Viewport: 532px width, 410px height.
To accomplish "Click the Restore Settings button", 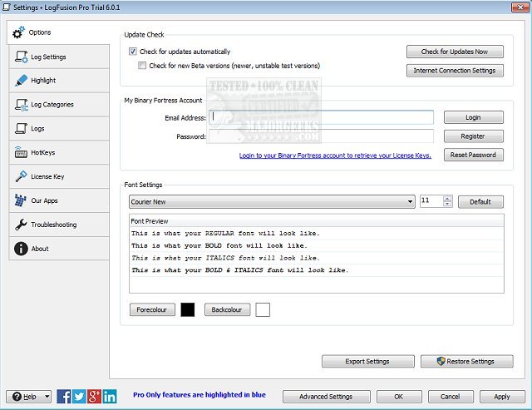I will [467, 362].
